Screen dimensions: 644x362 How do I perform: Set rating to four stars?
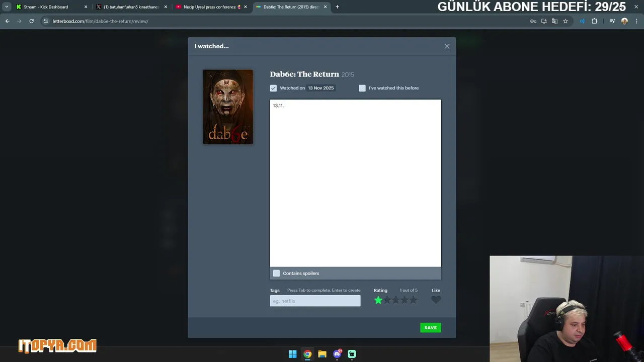(405, 300)
